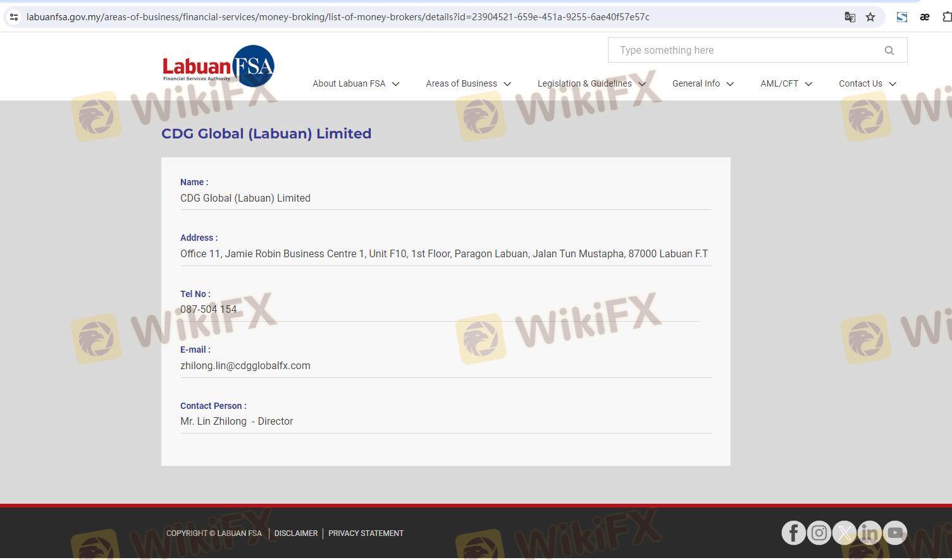This screenshot has height=560, width=952.
Task: Click the Labuan FSA logo
Action: pyautogui.click(x=218, y=66)
